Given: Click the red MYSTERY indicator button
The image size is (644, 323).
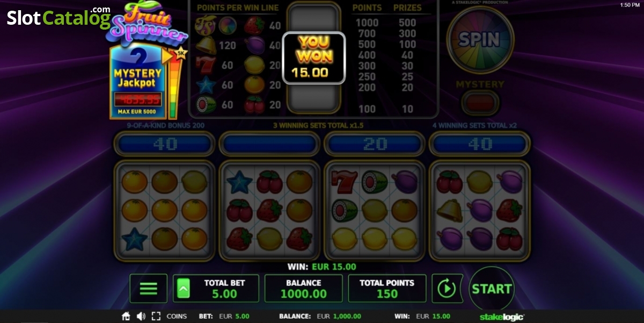Looking at the screenshot, I should coord(480,102).
